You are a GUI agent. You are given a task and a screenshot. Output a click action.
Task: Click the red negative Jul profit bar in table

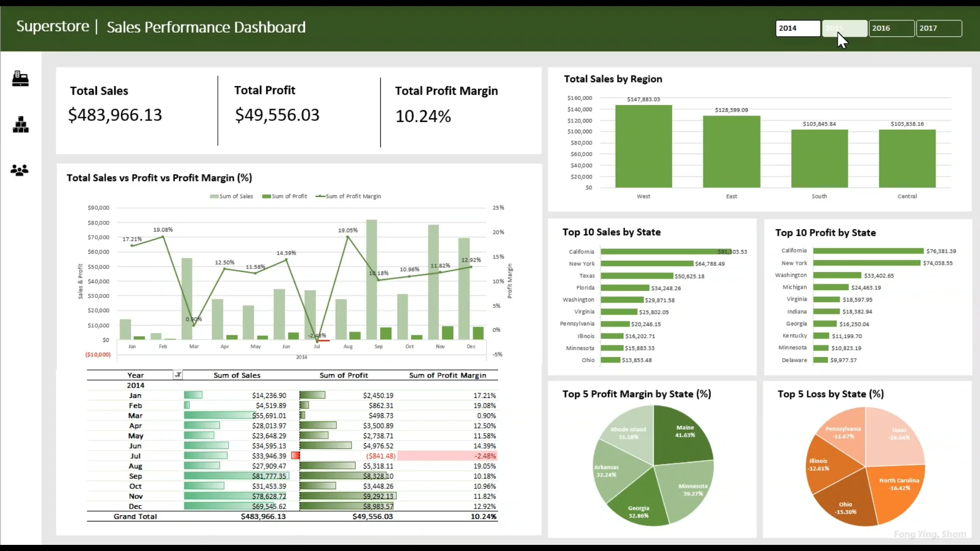click(295, 456)
